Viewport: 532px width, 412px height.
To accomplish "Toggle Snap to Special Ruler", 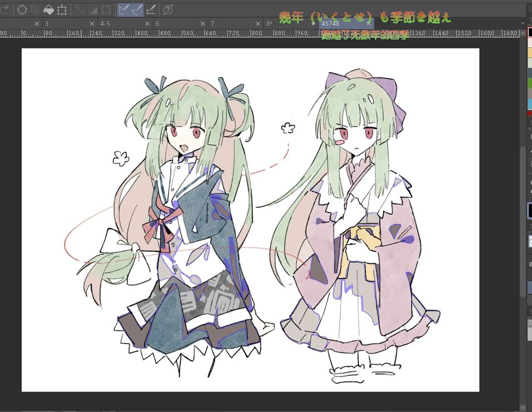I will pos(137,10).
